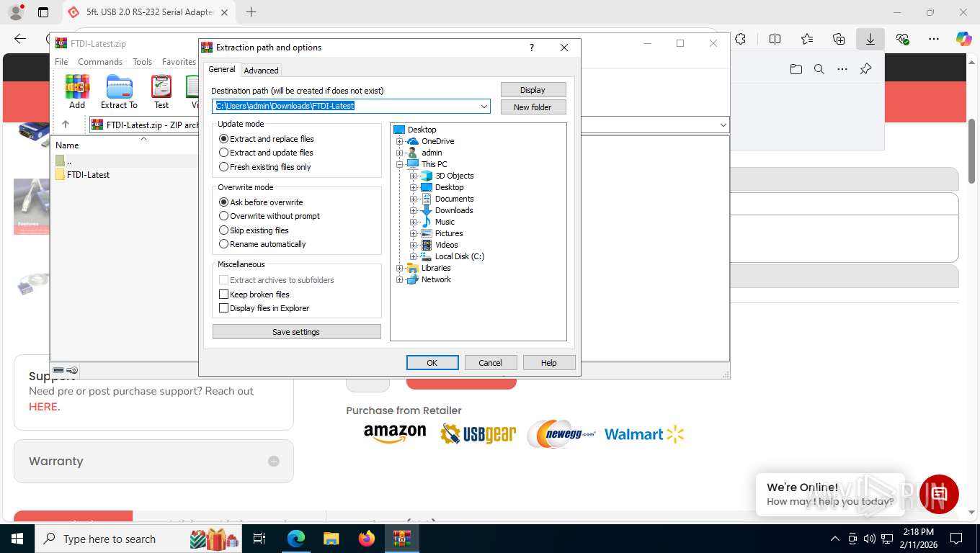
Task: Open WinRAR Favorites menu
Action: click(179, 62)
